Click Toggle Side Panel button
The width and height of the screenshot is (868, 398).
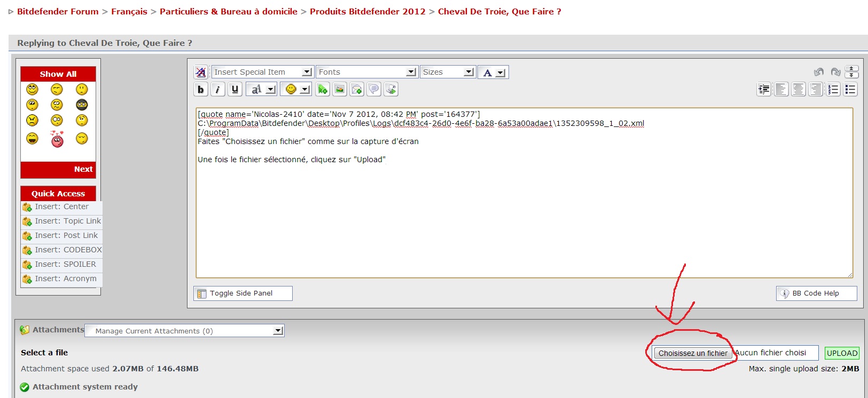243,293
